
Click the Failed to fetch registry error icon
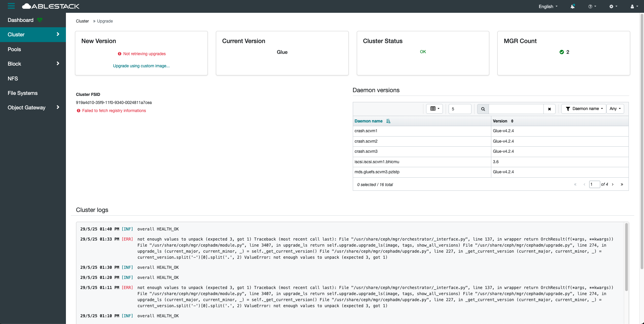tap(79, 111)
